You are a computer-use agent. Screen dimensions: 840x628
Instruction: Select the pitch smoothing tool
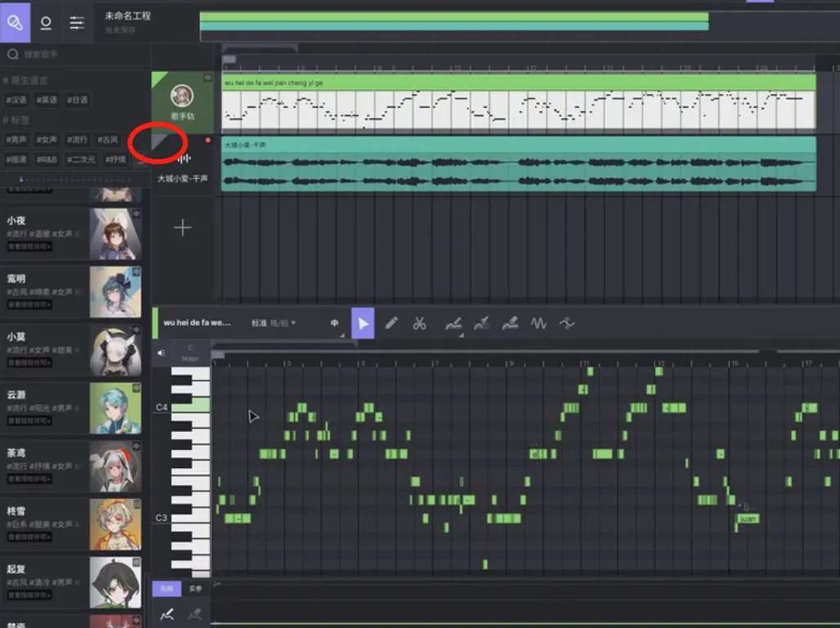coord(567,323)
